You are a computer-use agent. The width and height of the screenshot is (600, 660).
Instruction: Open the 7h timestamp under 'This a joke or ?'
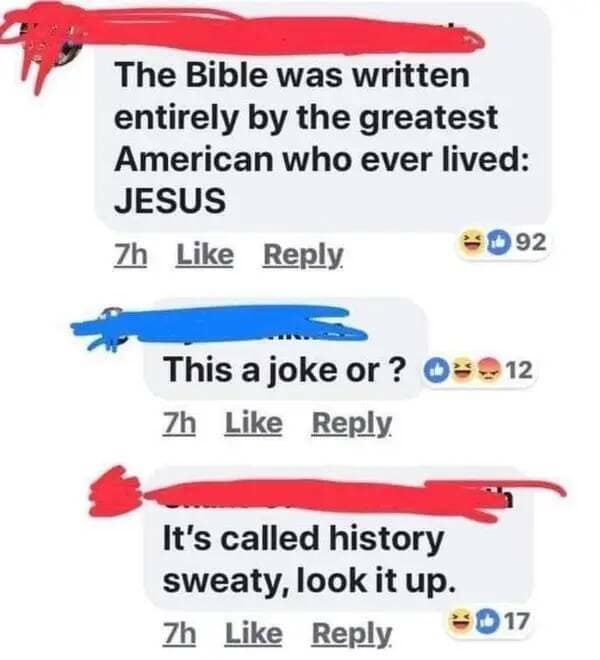click(179, 423)
